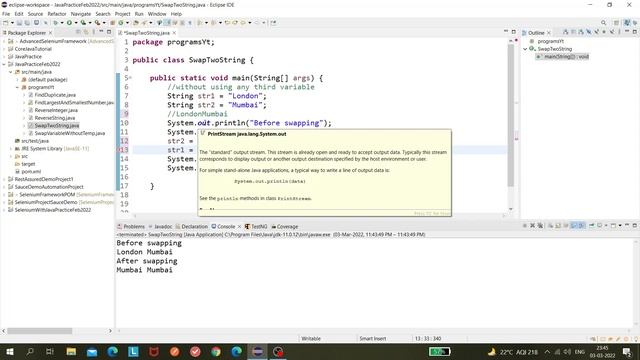
Task: Switch to Coverage tab
Action: (x=284, y=227)
